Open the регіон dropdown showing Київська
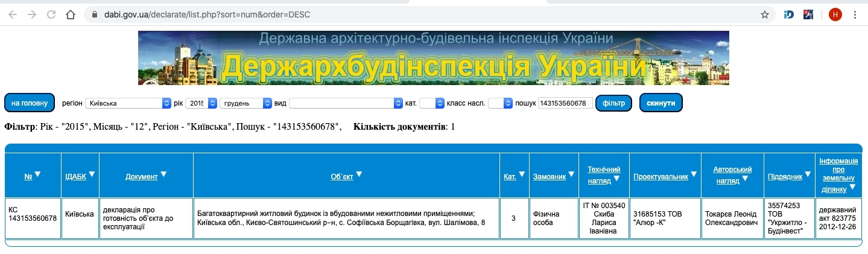868x254 pixels. (x=128, y=103)
